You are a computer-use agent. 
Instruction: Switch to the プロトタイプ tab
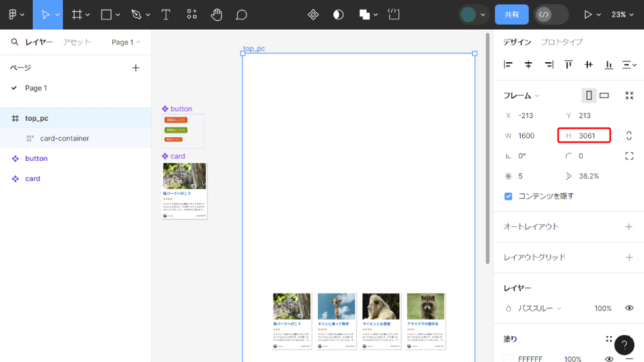561,42
